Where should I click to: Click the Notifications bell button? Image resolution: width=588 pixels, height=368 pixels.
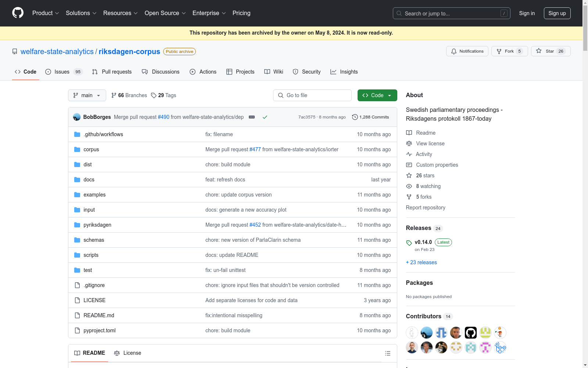pyautogui.click(x=467, y=51)
